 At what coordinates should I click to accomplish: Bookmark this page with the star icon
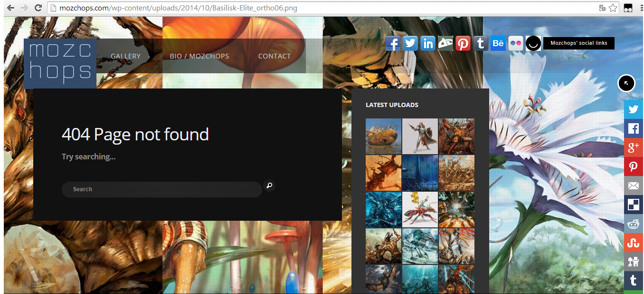pos(613,8)
